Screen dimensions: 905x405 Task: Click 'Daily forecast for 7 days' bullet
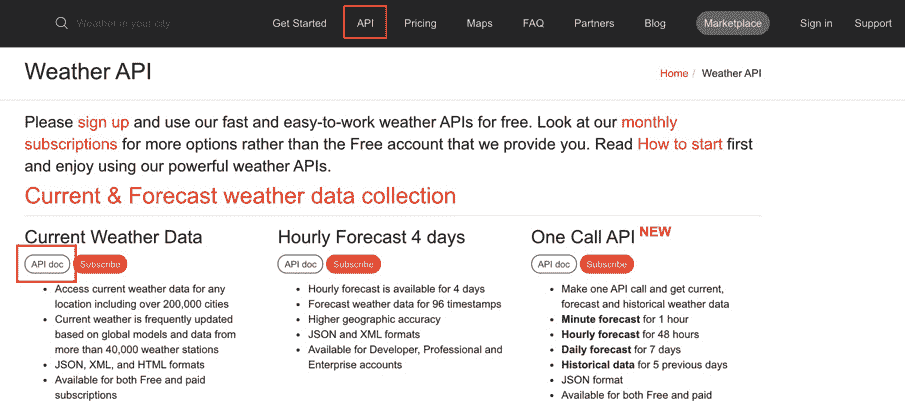[x=621, y=350]
